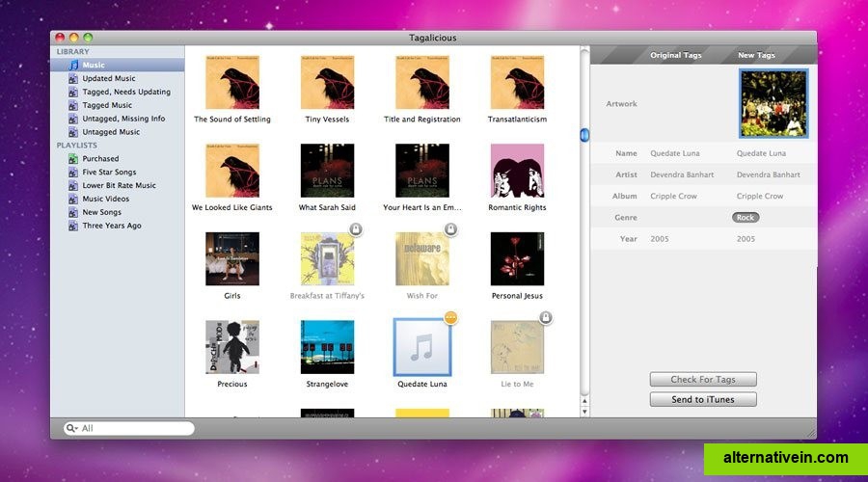Viewport: 868px width, 482px height.
Task: Select The Sound of Settling album cover
Action: [x=232, y=83]
